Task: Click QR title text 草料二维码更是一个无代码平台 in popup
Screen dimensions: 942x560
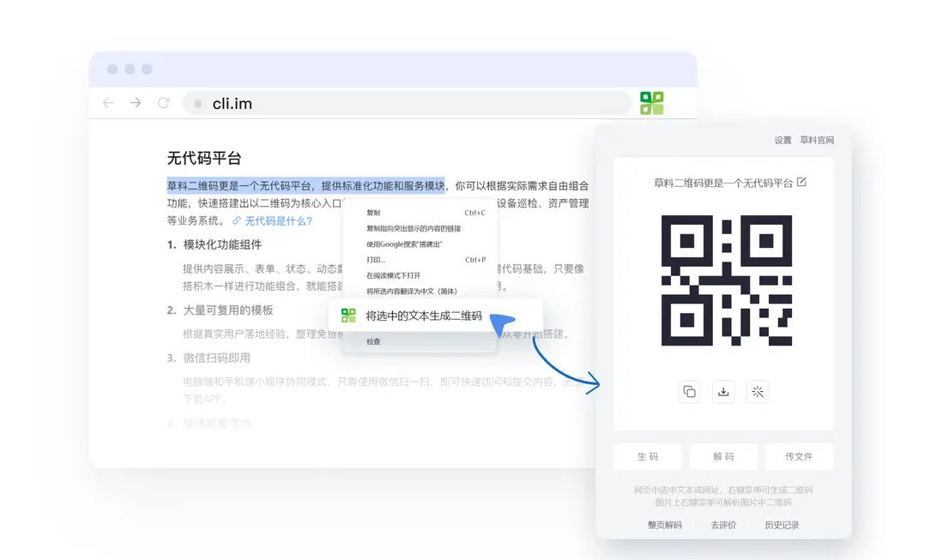Action: click(x=723, y=183)
